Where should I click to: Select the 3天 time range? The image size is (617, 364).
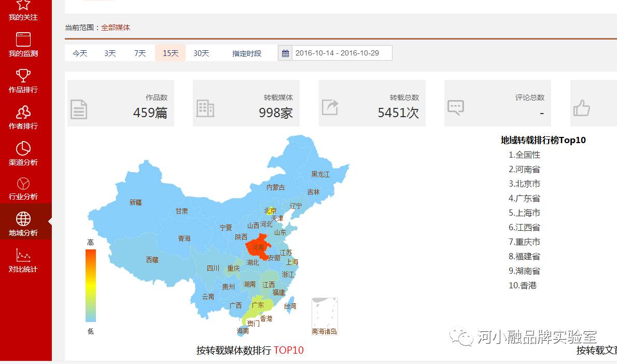110,53
